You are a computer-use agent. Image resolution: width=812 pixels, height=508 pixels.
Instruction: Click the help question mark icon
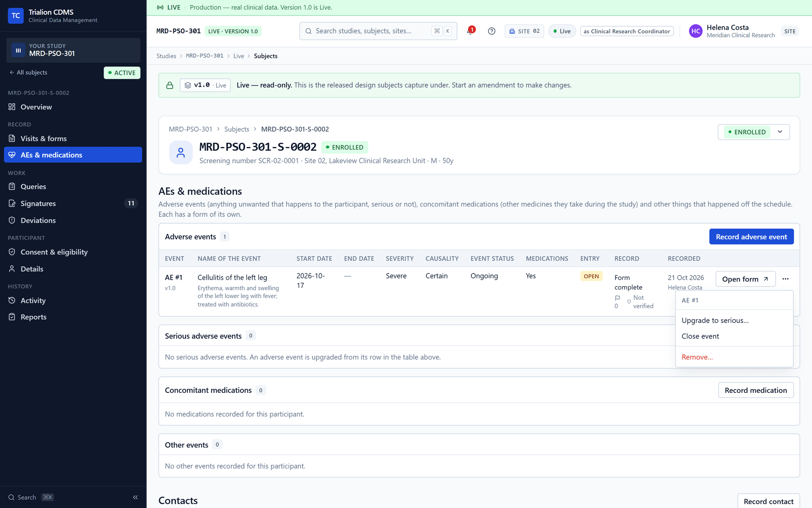click(491, 31)
